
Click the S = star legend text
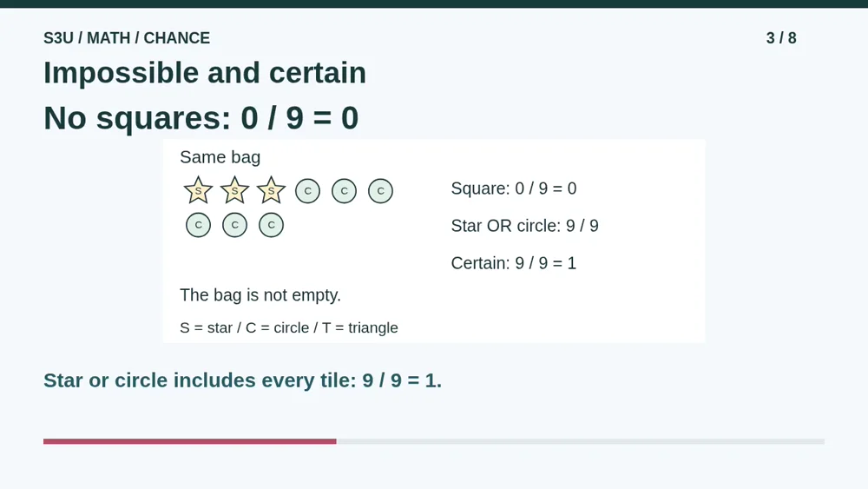206,327
